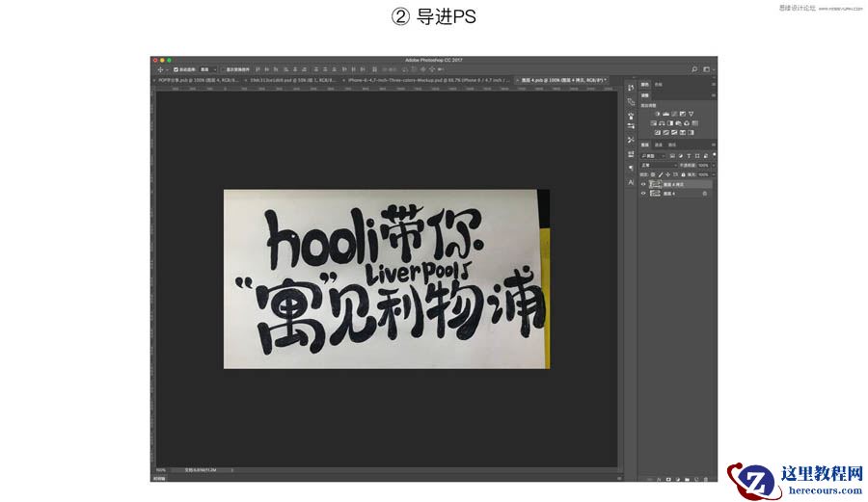Open the color panel flyout menu
This screenshot has height=502, width=868.
click(x=714, y=85)
